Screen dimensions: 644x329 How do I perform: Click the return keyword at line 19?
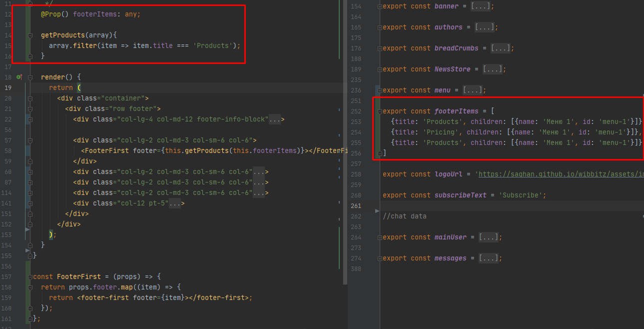click(61, 87)
